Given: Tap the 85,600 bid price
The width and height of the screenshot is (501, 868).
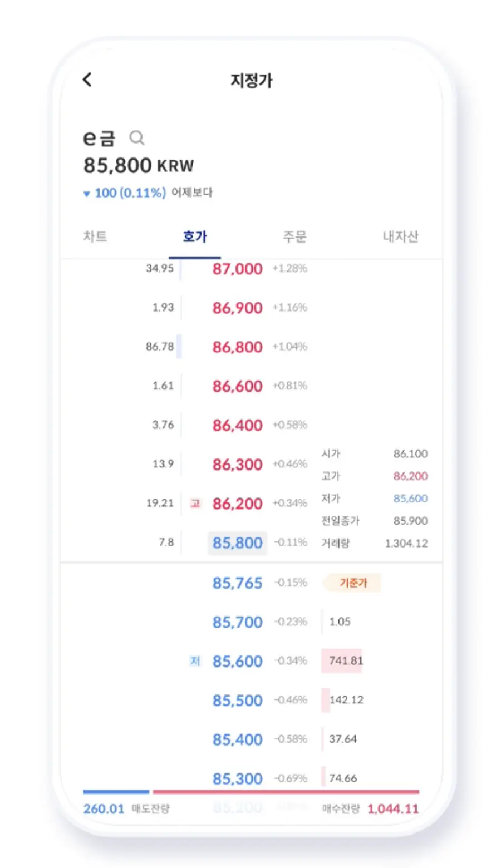Looking at the screenshot, I should pos(237,662).
